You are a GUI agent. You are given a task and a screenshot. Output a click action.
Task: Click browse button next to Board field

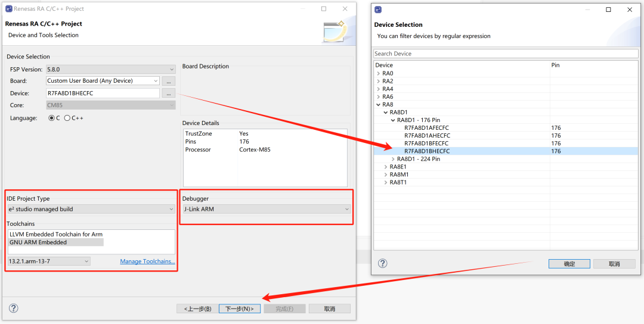point(169,81)
